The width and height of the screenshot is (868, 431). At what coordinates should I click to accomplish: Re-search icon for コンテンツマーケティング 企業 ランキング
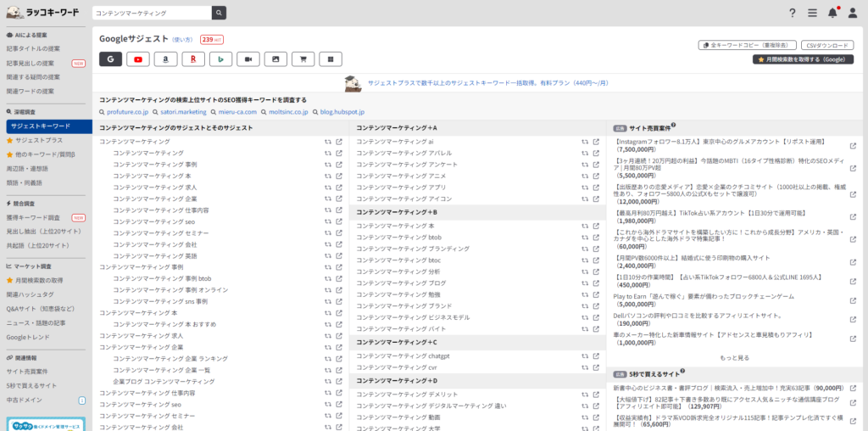pos(328,358)
